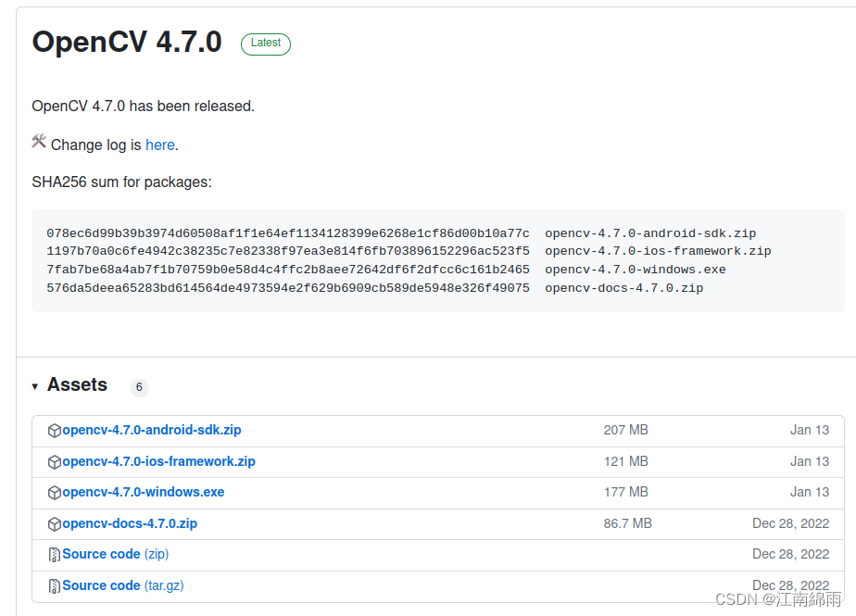Image resolution: width=856 pixels, height=616 pixels.
Task: Click the Jan 13 date in the windows.exe row
Action: click(x=810, y=492)
